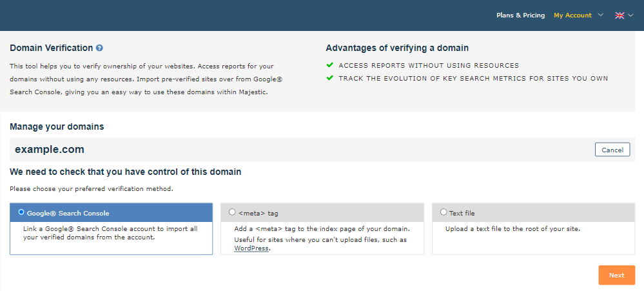
Task: Go to Plans & Pricing
Action: [x=520, y=15]
